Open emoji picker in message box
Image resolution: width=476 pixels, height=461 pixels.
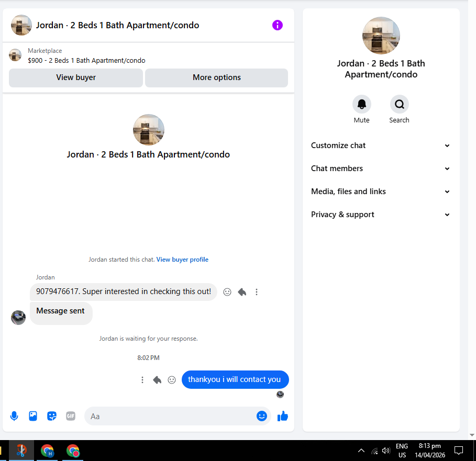point(262,416)
